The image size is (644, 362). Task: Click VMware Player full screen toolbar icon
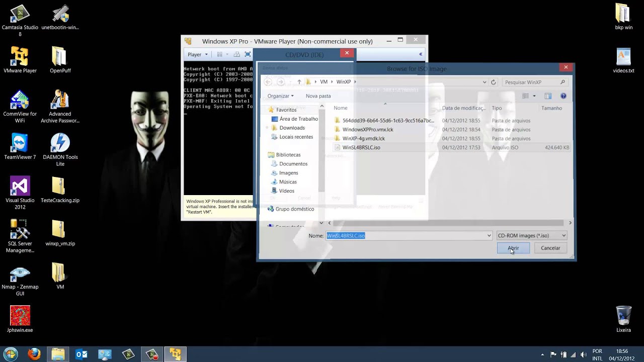[x=248, y=54]
